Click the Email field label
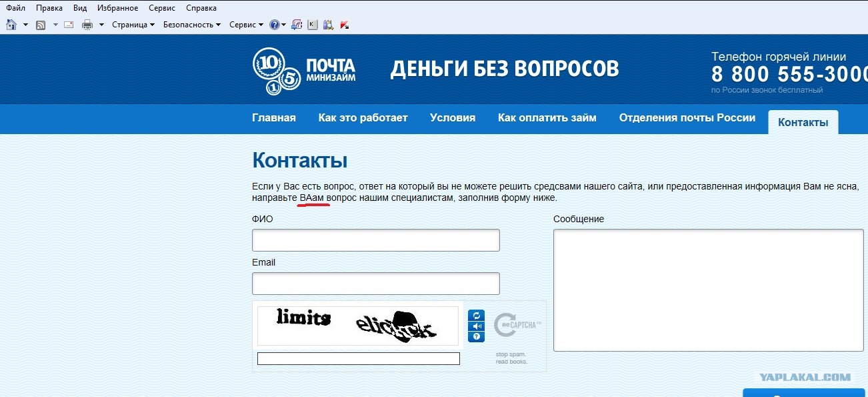Image resolution: width=868 pixels, height=397 pixels. (x=263, y=262)
